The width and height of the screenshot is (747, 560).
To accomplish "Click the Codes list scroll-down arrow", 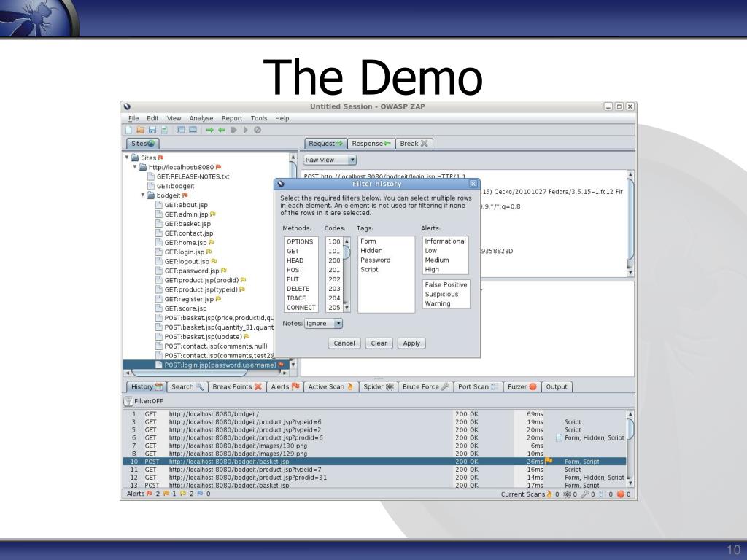I will point(347,308).
